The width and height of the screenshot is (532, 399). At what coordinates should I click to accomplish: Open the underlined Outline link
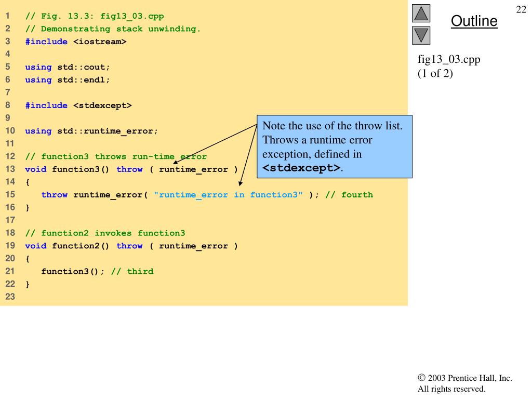point(474,21)
